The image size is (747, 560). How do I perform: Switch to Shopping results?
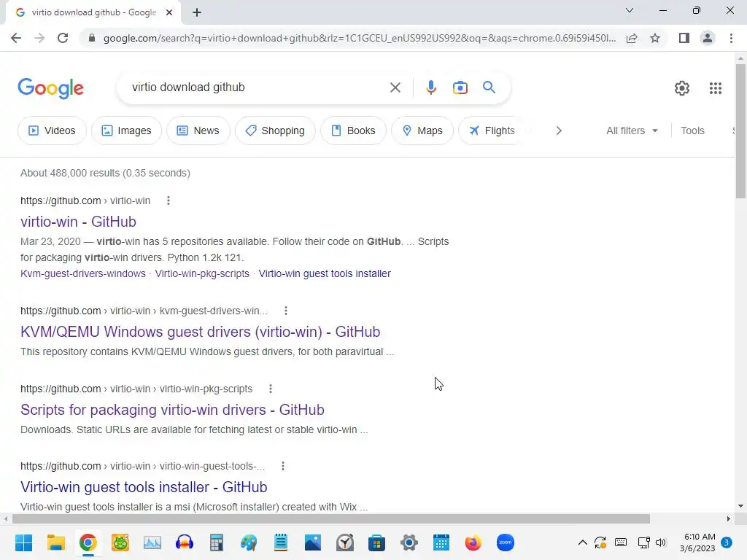pyautogui.click(x=275, y=131)
